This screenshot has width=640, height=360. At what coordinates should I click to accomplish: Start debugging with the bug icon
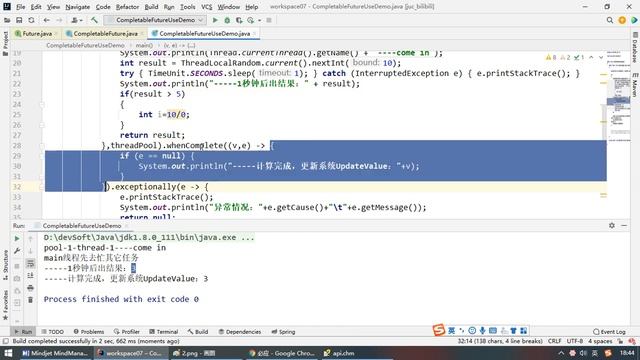(x=227, y=20)
